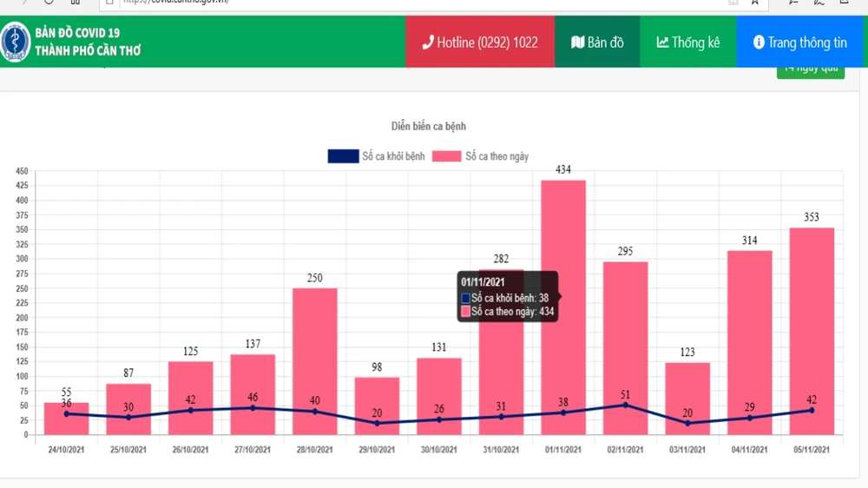
Task: Click the phone icon beside Hotline
Action: point(427,43)
